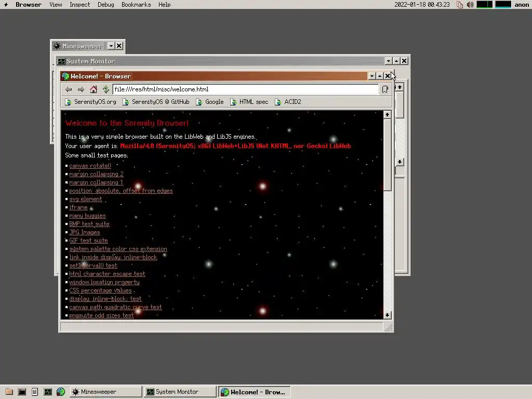Launch File Manager from the taskbar folder icon
Viewport: 532px width, 399px height.
pyautogui.click(x=9, y=392)
